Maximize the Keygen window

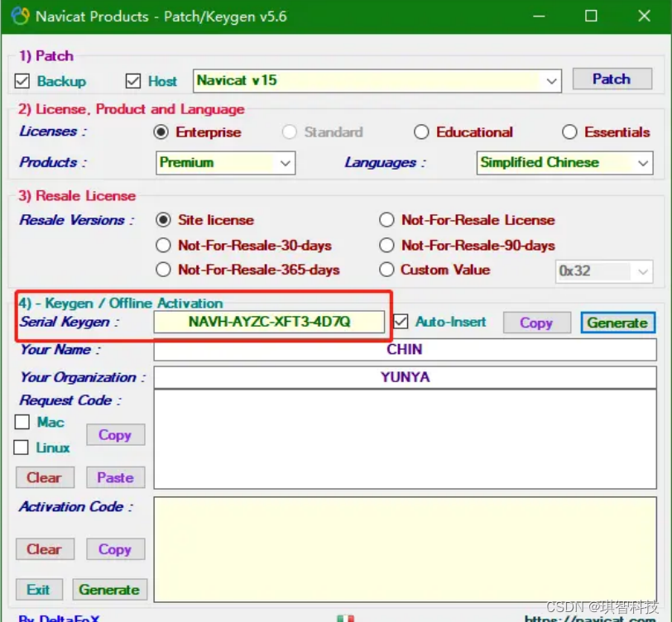592,17
